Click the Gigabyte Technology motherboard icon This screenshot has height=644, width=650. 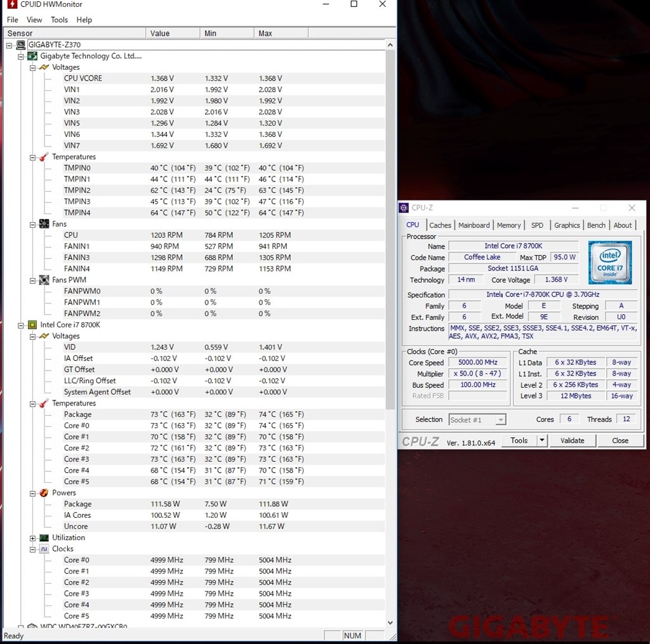pos(32,56)
